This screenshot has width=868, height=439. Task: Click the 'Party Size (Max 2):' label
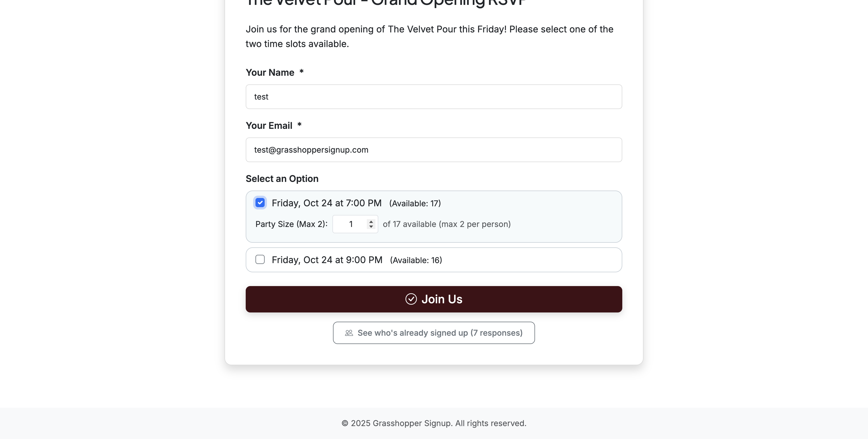(291, 224)
